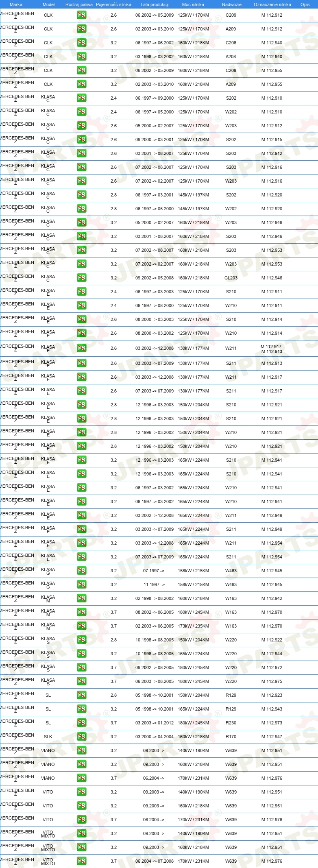Click fuel icon in W220 M 112.975 row
Image resolution: width=318 pixels, height=868 pixels.
[x=81, y=681]
